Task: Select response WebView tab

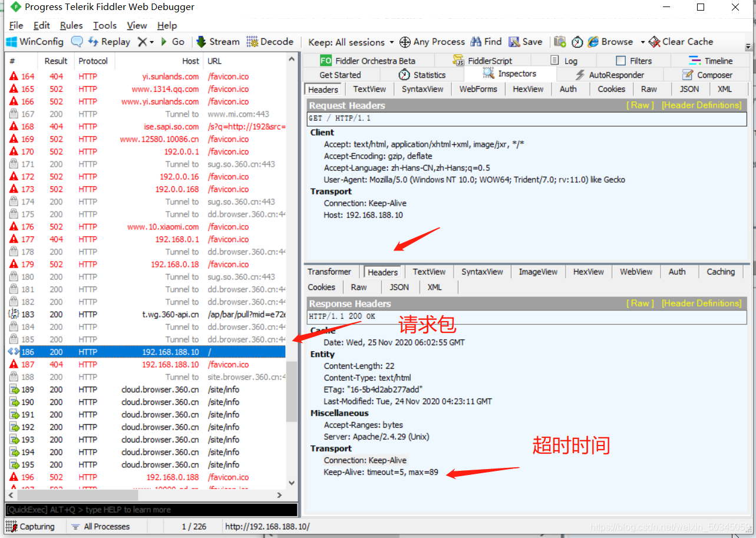Action: click(636, 272)
